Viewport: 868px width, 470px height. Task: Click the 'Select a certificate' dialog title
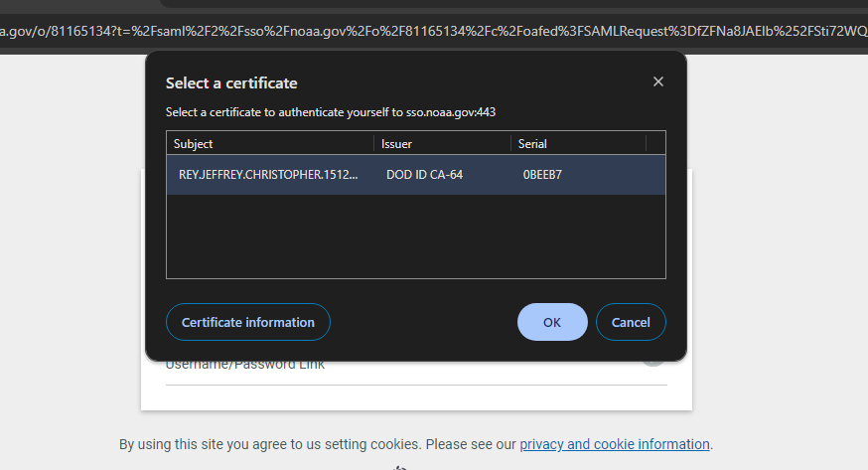231,83
